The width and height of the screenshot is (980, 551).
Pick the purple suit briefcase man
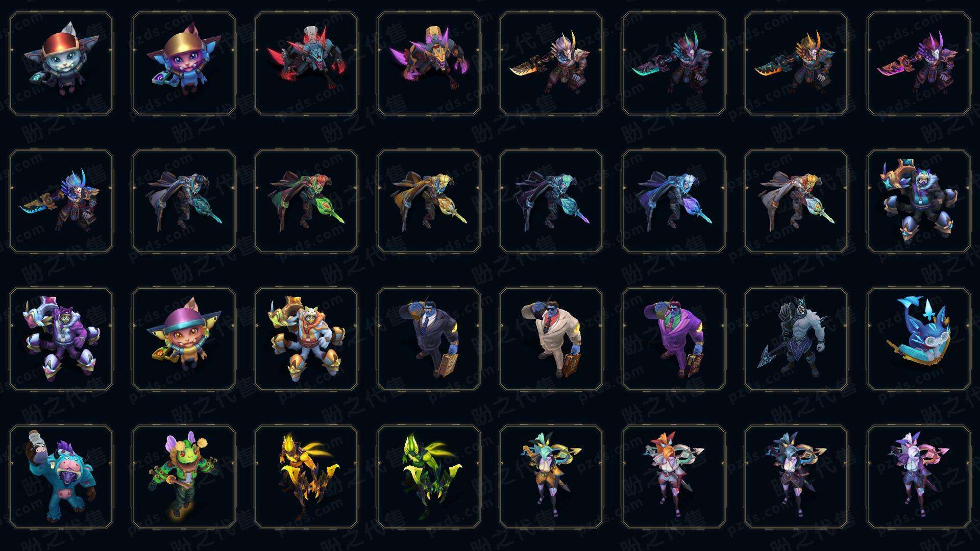coord(674,339)
